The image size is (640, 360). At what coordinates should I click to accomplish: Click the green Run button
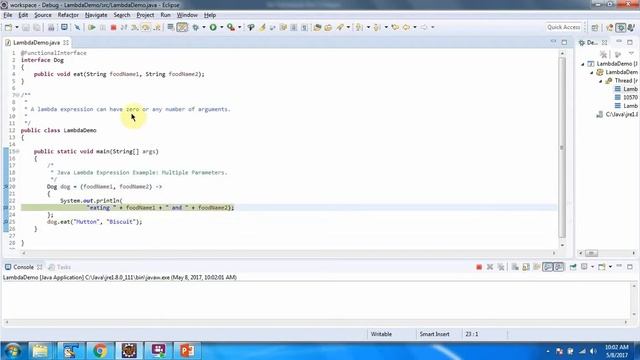point(213,27)
